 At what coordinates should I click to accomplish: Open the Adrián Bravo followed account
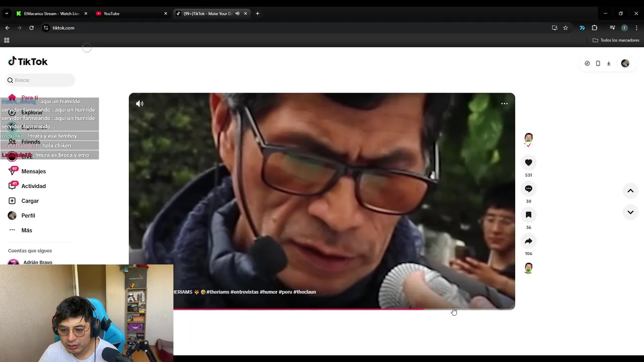tap(38, 262)
